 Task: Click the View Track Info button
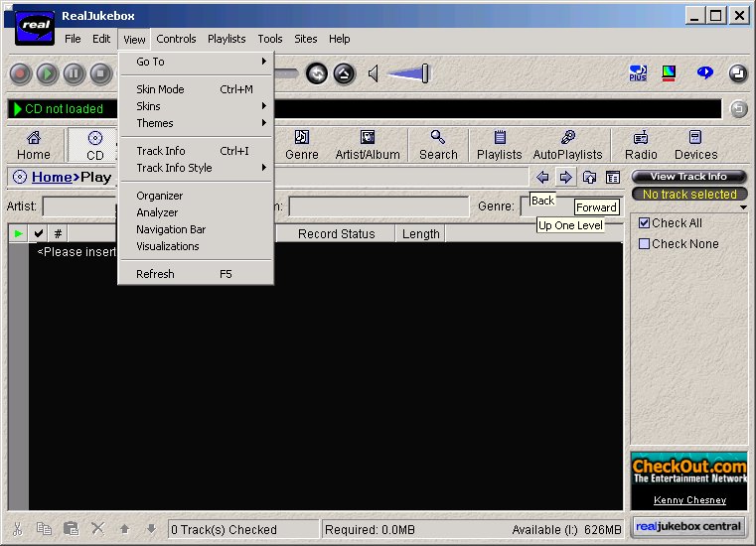(x=688, y=177)
